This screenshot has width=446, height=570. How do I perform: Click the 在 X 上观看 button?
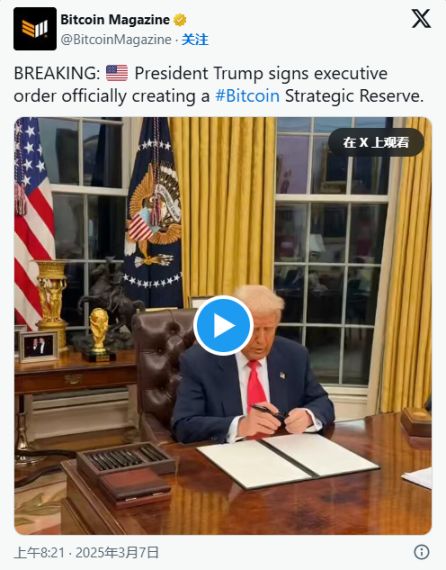tap(376, 142)
